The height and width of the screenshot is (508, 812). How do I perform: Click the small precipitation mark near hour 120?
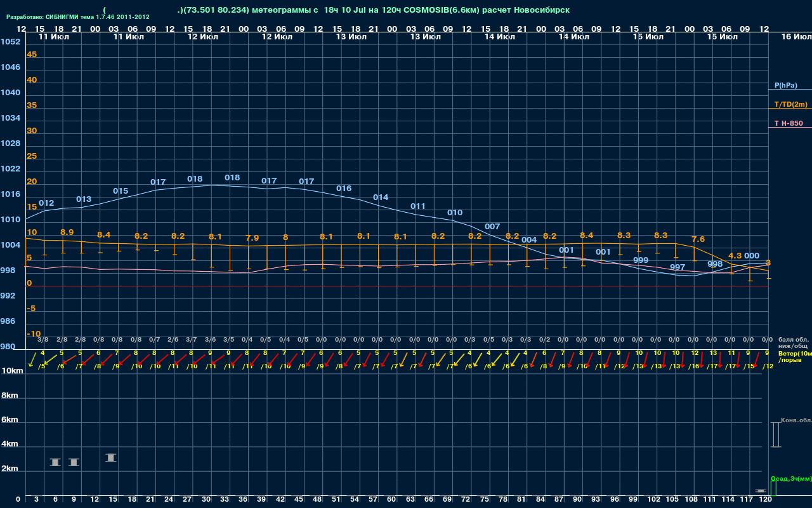[761, 491]
